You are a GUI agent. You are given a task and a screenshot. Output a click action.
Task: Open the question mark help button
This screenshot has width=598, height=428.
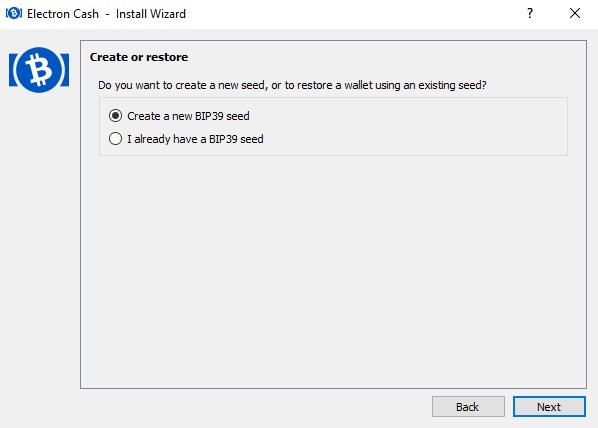[x=530, y=14]
